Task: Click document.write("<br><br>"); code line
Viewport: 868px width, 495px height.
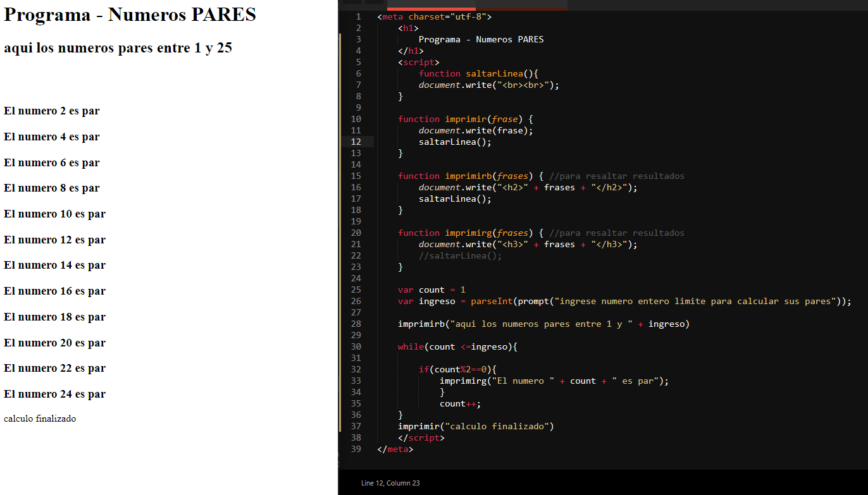Action: (x=489, y=85)
